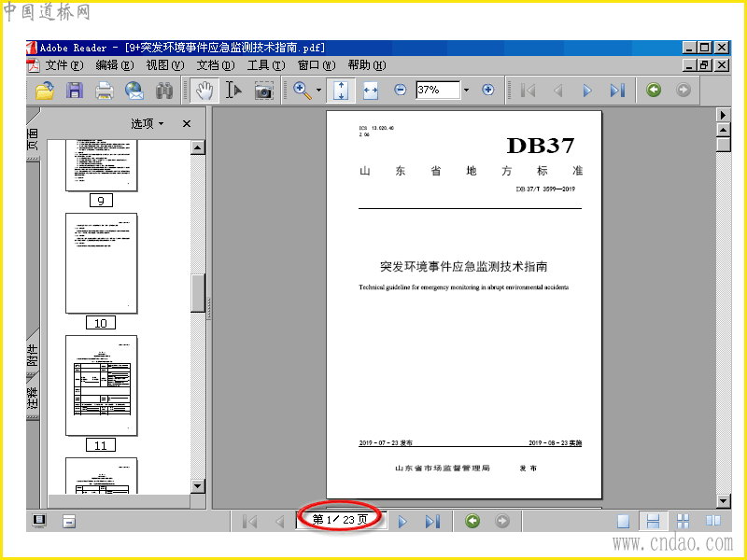
Task: Select page 9 thumbnail
Action: click(101, 165)
